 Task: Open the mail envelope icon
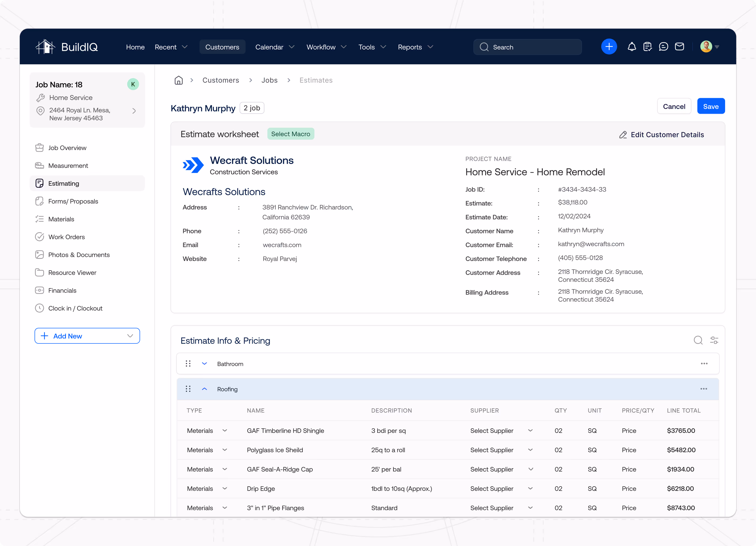679,47
